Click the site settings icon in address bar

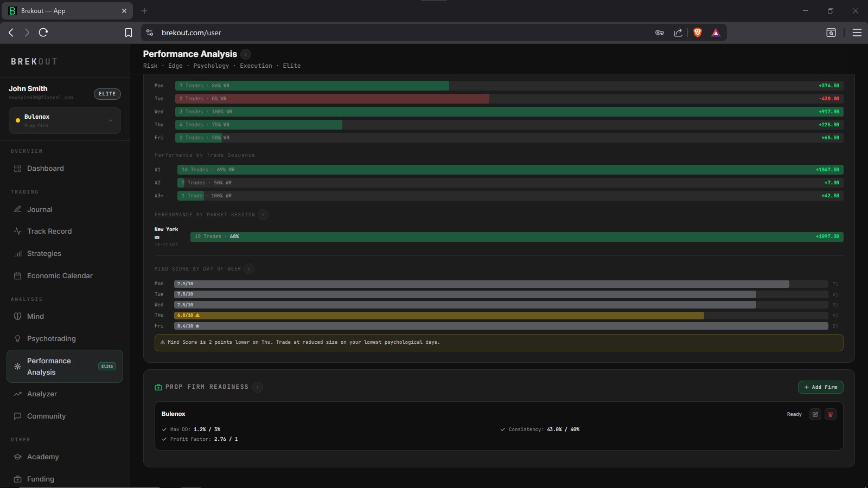(x=150, y=33)
